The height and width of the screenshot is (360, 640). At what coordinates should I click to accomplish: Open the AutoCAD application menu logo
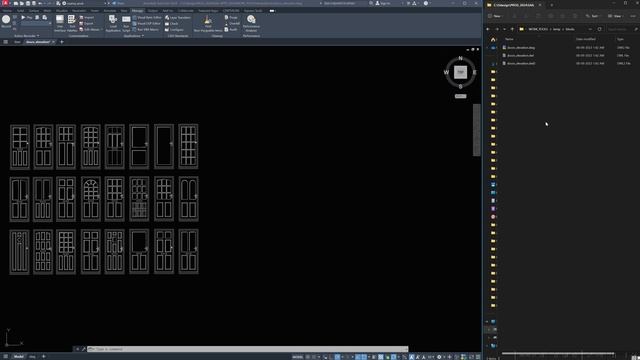(x=5, y=3)
